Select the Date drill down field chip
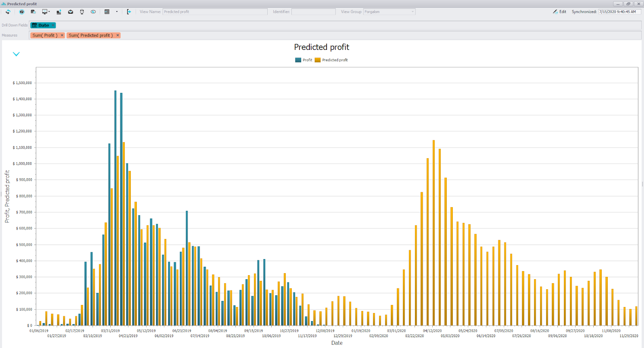The image size is (644, 348). point(43,25)
